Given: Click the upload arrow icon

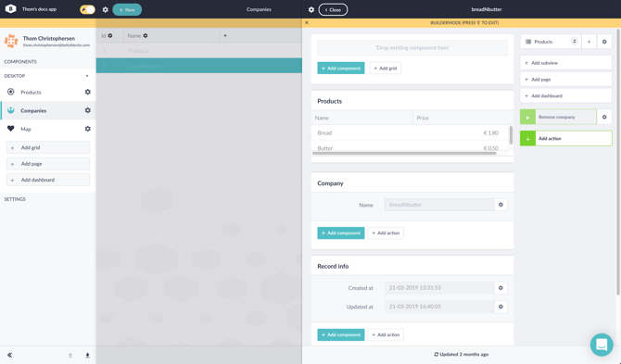Looking at the screenshot, I should point(70,356).
